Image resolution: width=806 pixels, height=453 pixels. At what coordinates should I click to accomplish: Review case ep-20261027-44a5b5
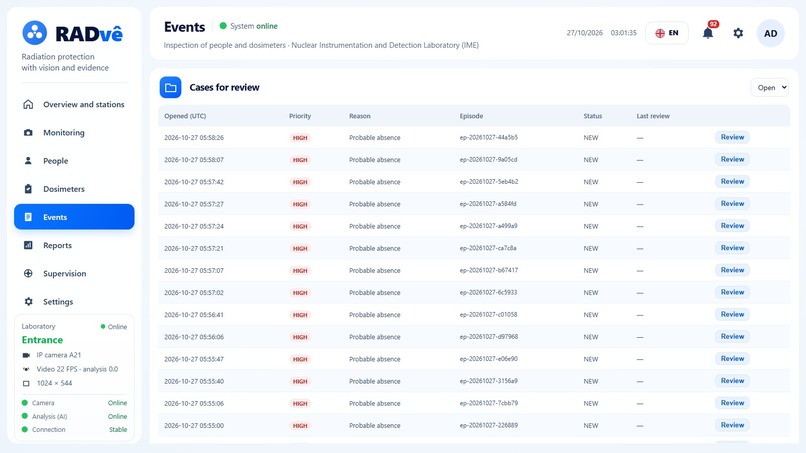click(x=732, y=137)
